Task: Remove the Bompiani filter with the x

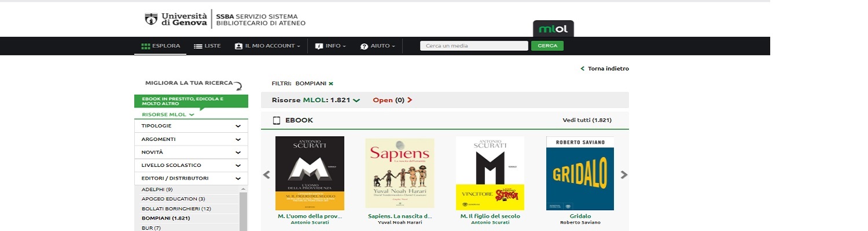Action: tap(331, 84)
